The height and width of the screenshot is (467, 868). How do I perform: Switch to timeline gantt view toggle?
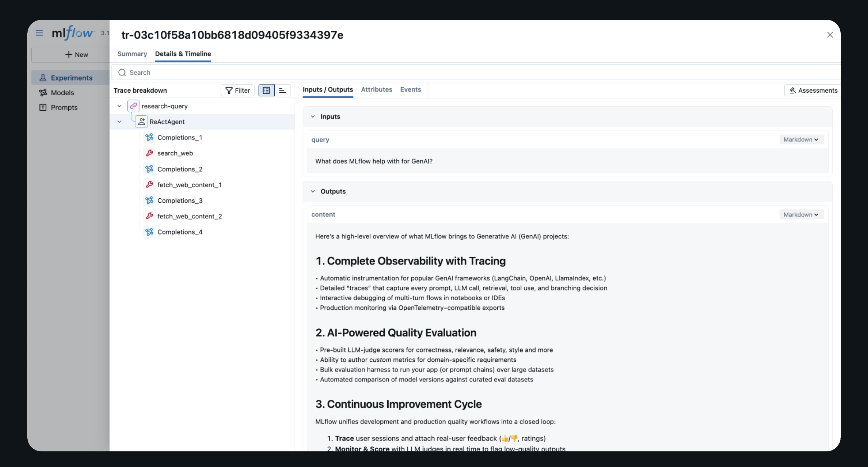pos(283,91)
